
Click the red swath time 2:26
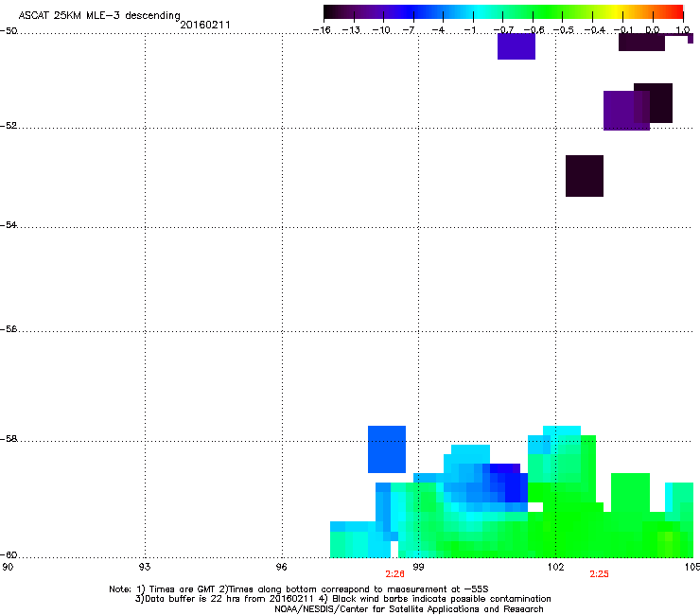[395, 574]
